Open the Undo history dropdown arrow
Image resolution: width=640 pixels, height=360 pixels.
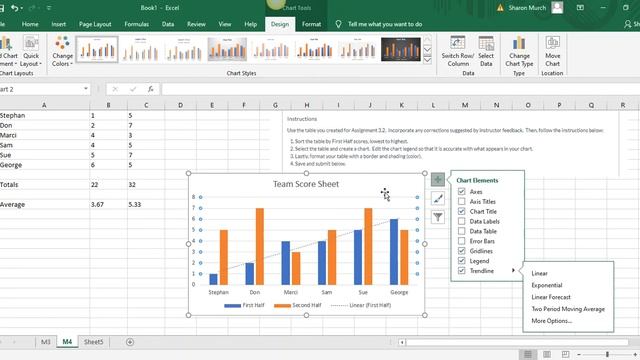[x=22, y=8]
